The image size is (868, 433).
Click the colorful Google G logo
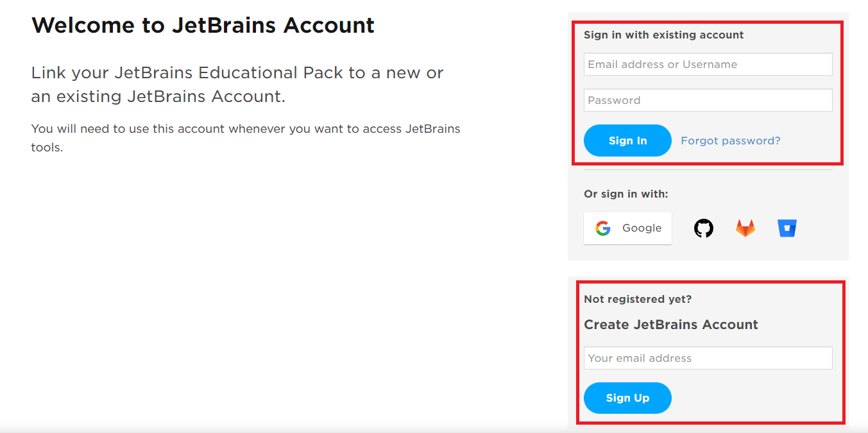602,228
